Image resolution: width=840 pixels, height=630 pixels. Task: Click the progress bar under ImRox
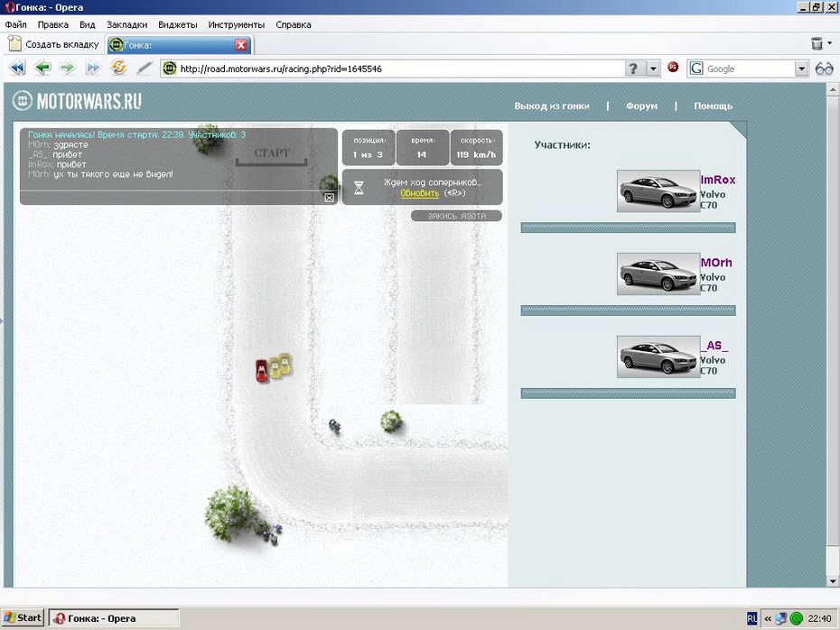click(x=628, y=227)
